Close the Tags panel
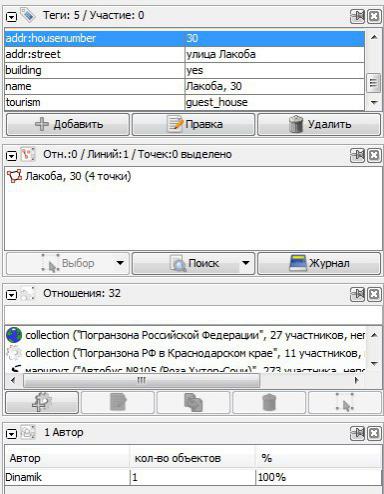384x494 pixels. [x=374, y=16]
